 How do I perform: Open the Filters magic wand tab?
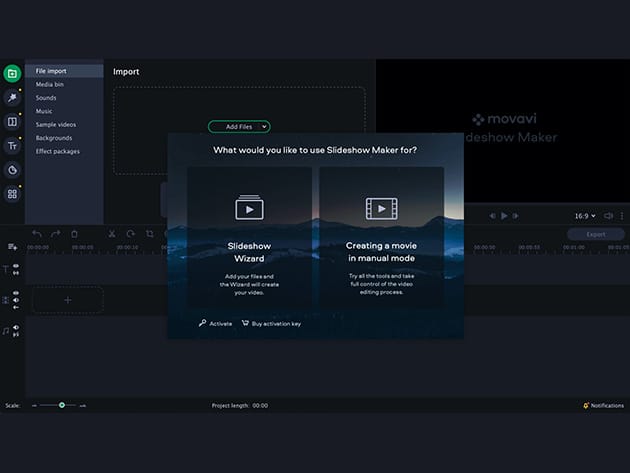pos(12,97)
